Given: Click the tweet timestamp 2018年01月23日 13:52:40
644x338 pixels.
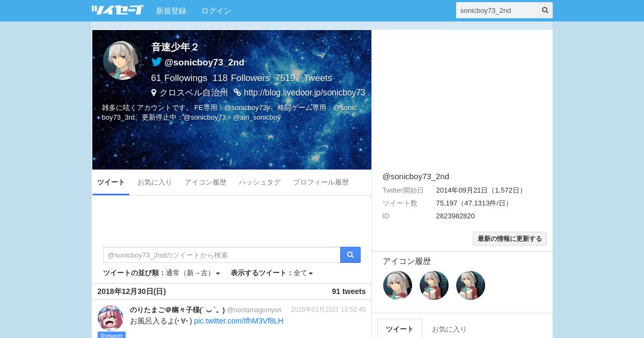Looking at the screenshot, I should click(x=328, y=310).
